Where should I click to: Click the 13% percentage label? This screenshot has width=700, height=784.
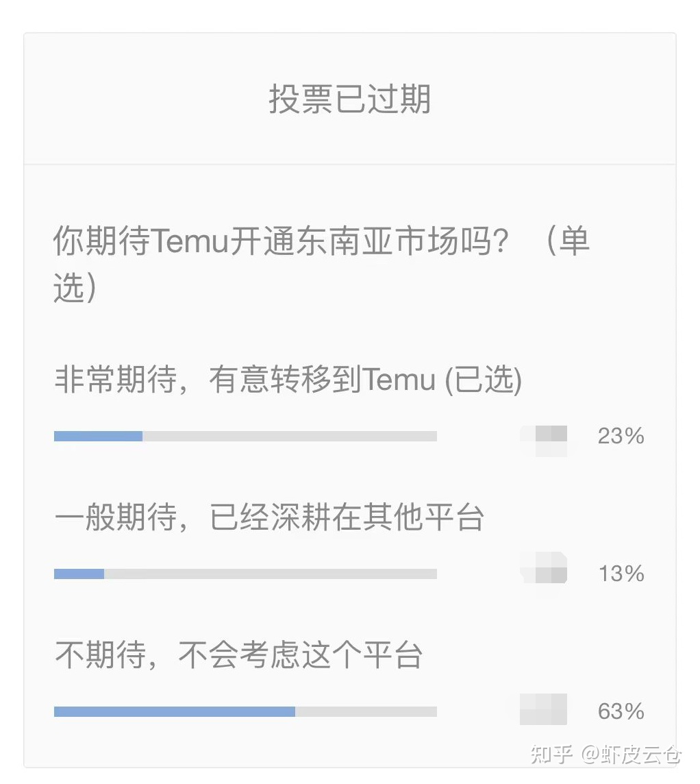[621, 574]
